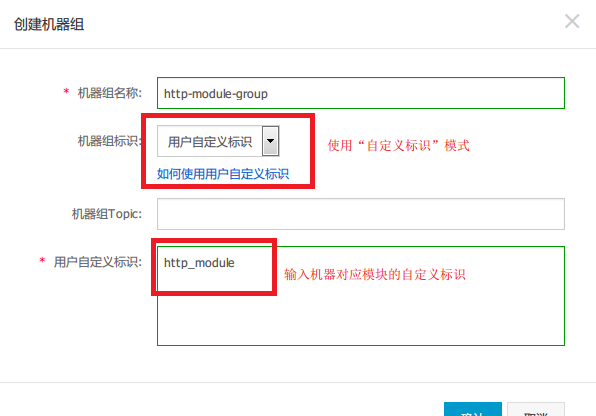Place cursor in http-module-group text

tap(216, 94)
